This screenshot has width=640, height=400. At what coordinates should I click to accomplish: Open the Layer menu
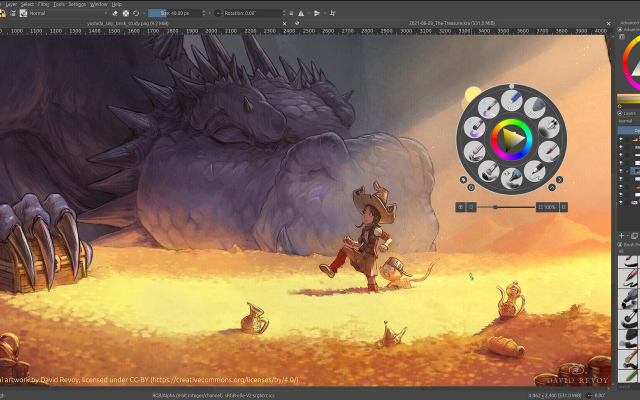point(11,4)
